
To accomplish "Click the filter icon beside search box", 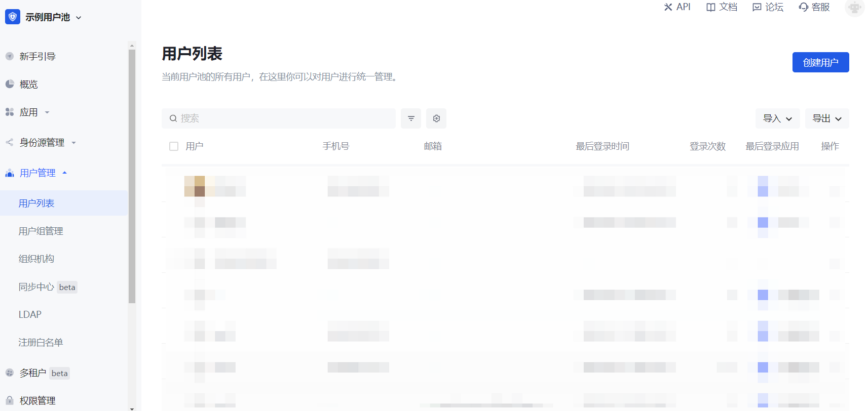I will (411, 118).
